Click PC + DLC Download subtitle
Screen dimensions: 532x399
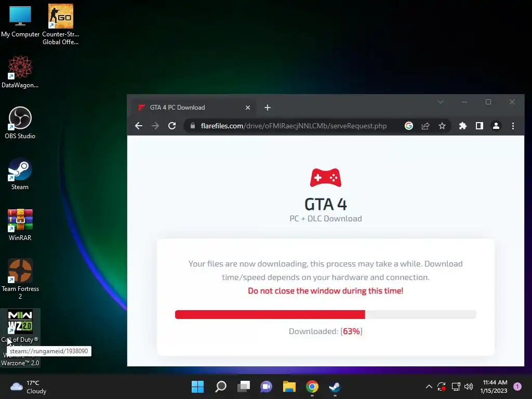[x=326, y=219]
